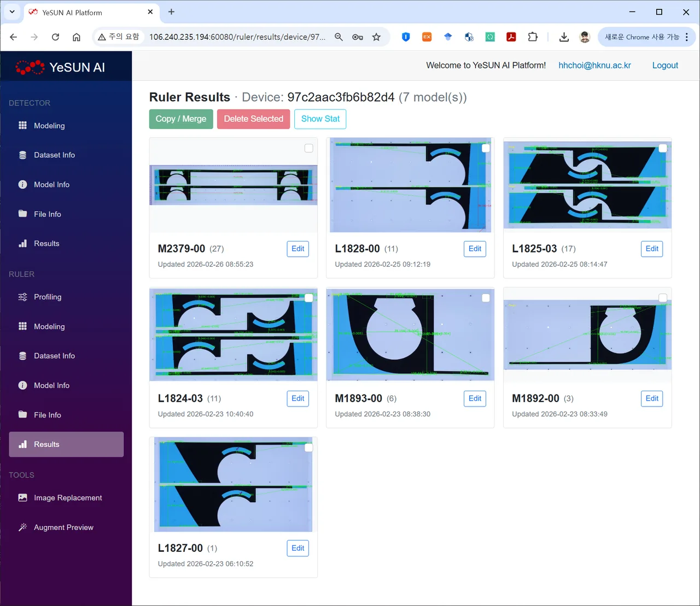The height and width of the screenshot is (606, 700).
Task: Open Image Replacement under Tools
Action: click(x=66, y=498)
